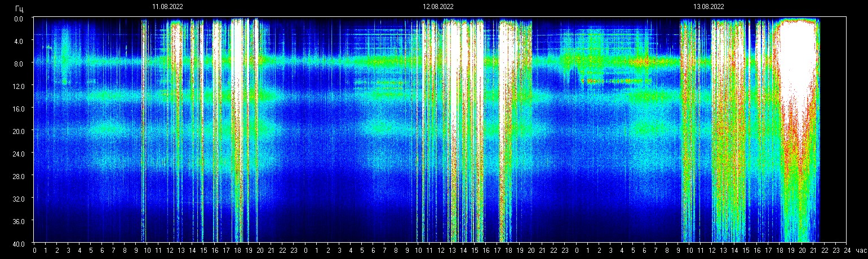This screenshot has height=259, width=868.
Task: Select the 20.0 frequency axis label
Action: click(18, 131)
